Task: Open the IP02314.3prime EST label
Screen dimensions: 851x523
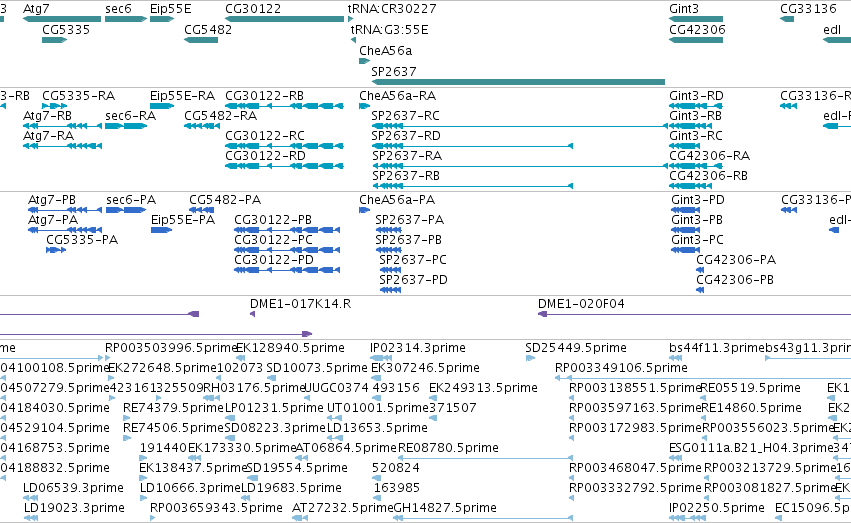Action: pyautogui.click(x=418, y=348)
